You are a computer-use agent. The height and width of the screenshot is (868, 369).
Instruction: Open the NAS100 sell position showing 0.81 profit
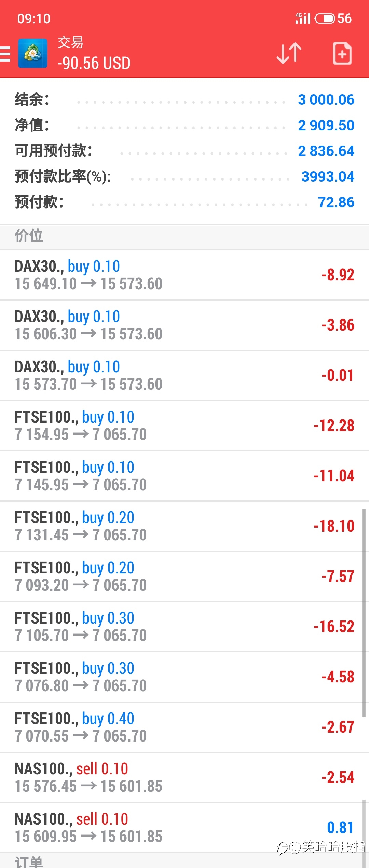coord(184,828)
